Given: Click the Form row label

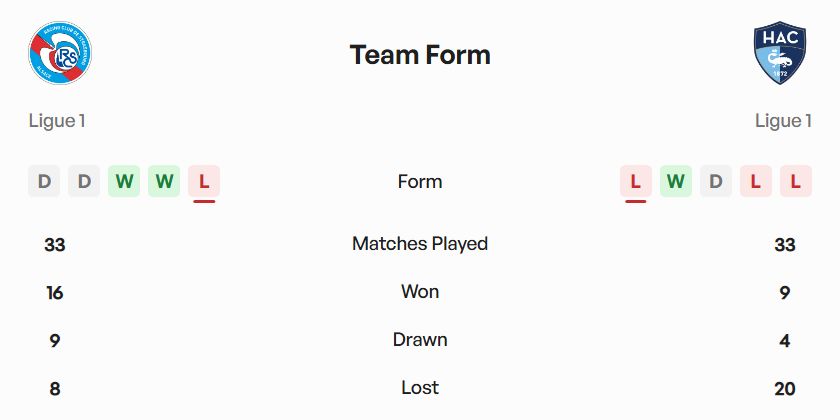Looking at the screenshot, I should coord(420,182).
